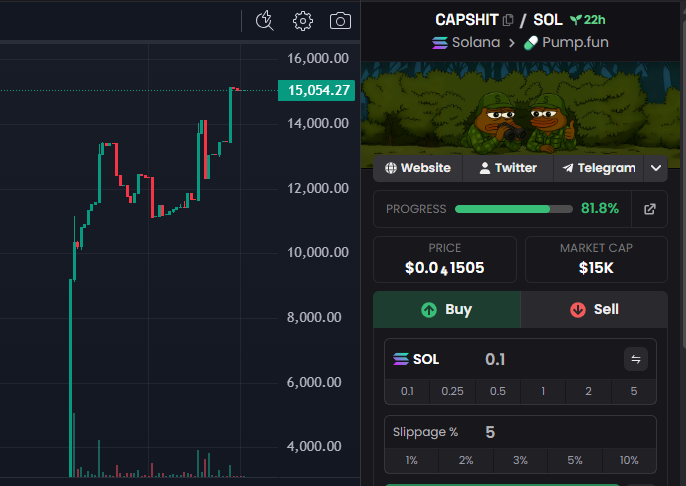The image size is (686, 486).
Task: Select 0.25 SOL preset amount
Action: pos(452,391)
